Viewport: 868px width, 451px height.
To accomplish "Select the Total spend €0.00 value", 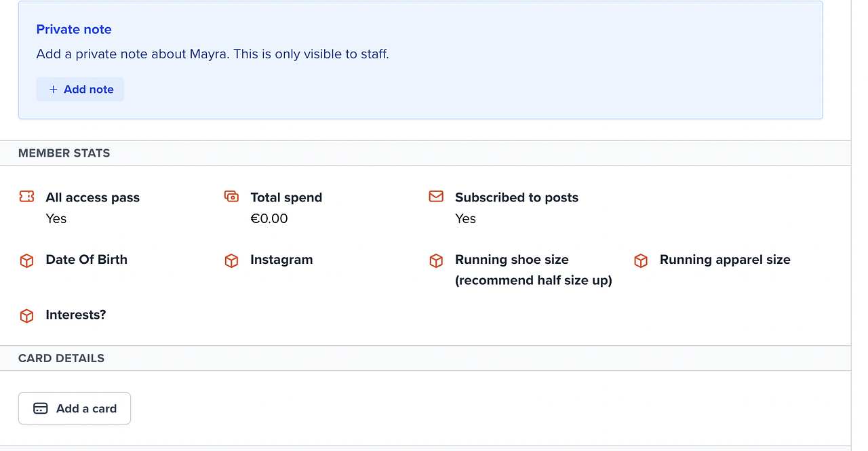I will (x=269, y=218).
